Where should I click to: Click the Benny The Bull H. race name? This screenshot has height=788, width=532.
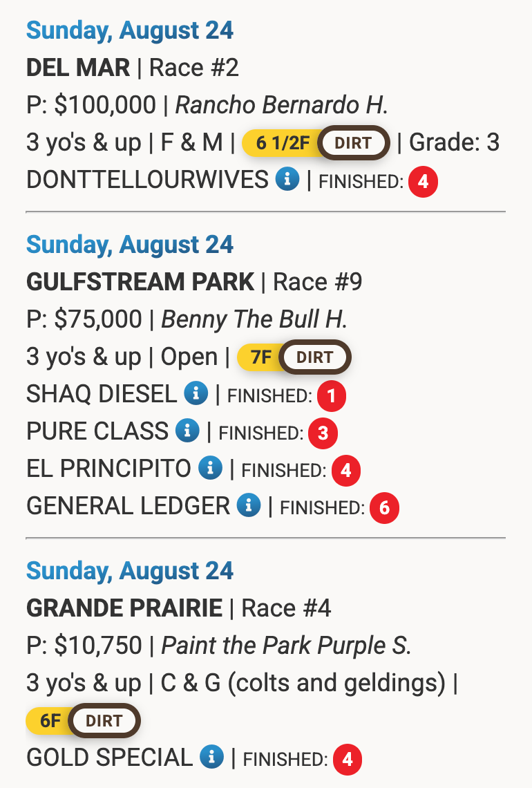pos(254,319)
